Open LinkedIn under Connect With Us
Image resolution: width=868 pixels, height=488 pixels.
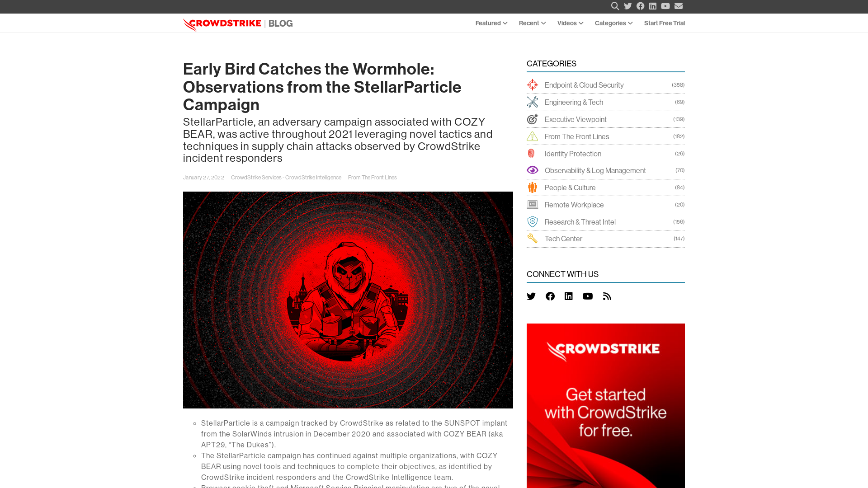[569, 296]
